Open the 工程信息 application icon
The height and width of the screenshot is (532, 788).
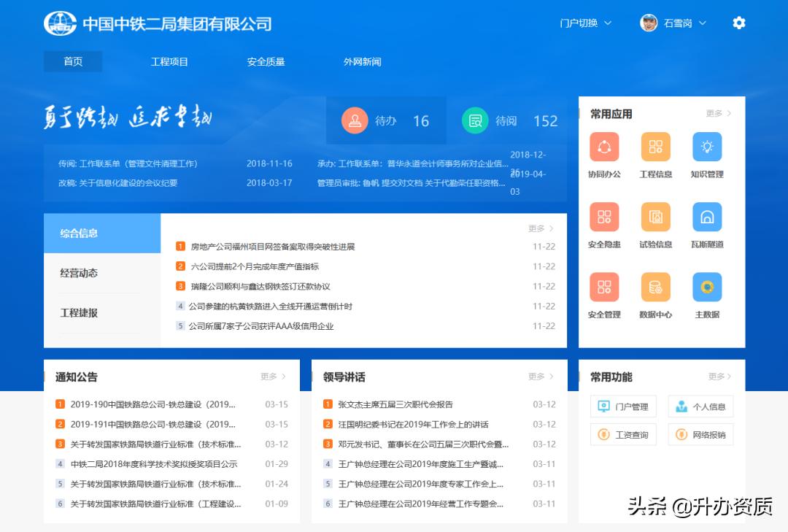click(x=655, y=147)
